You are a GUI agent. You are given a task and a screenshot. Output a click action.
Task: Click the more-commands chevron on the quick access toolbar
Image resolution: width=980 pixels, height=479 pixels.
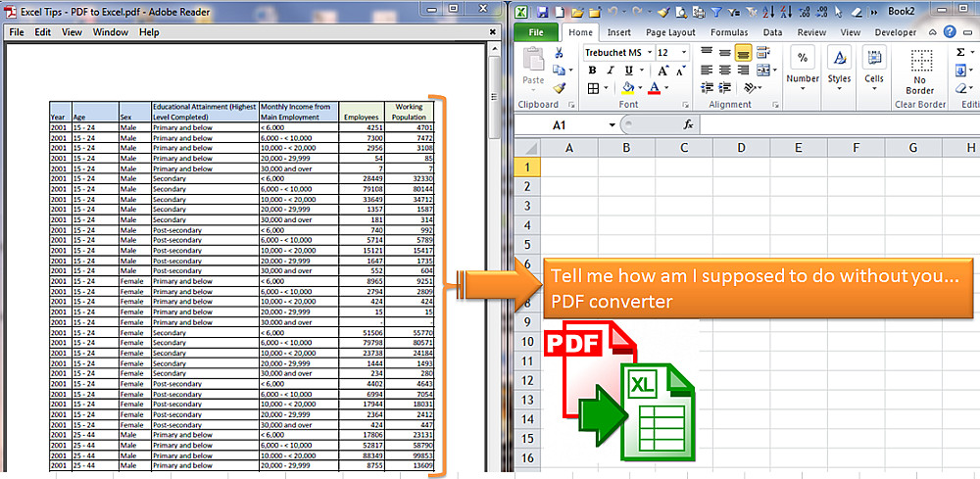pos(873,12)
